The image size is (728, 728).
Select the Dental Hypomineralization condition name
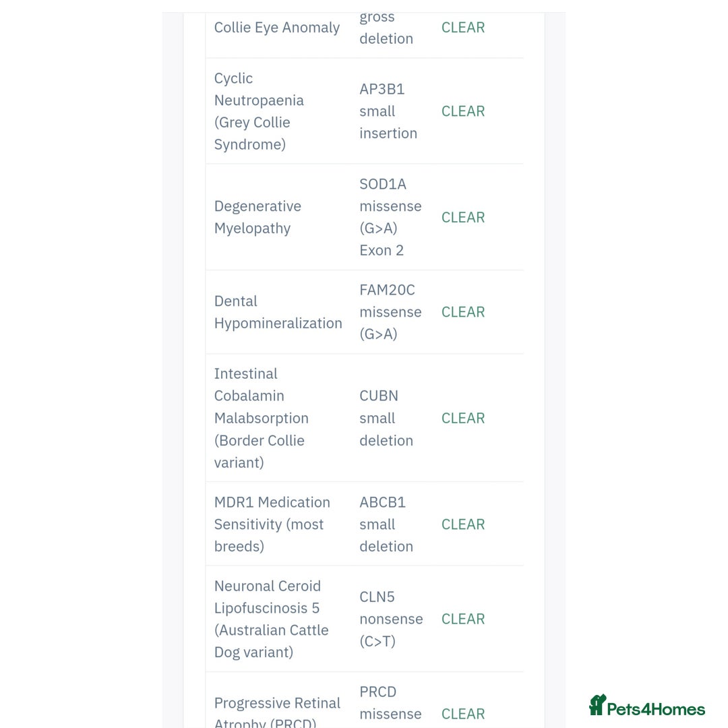[x=278, y=312]
